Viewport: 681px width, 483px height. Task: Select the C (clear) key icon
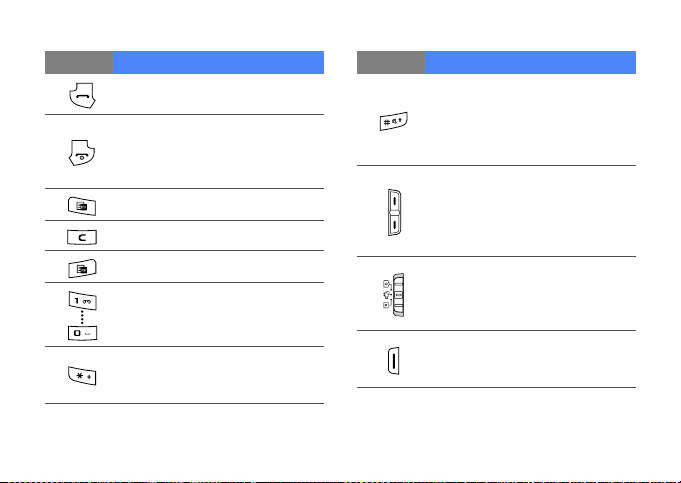(x=79, y=236)
